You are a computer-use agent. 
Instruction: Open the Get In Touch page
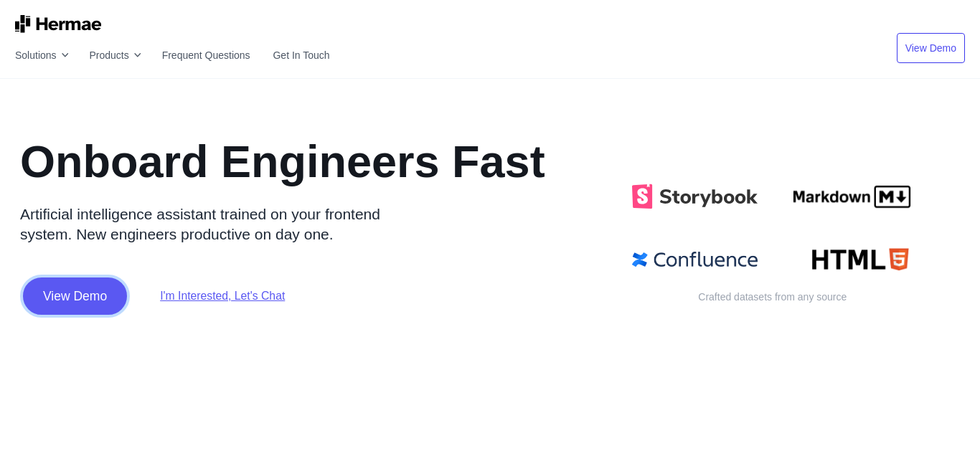point(301,55)
